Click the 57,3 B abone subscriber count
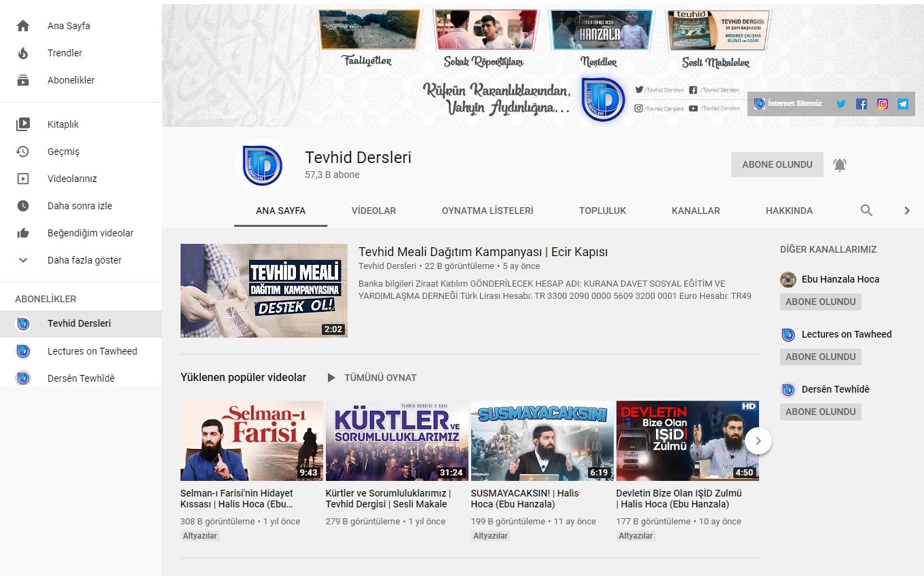The width and height of the screenshot is (924, 576). pos(332,175)
